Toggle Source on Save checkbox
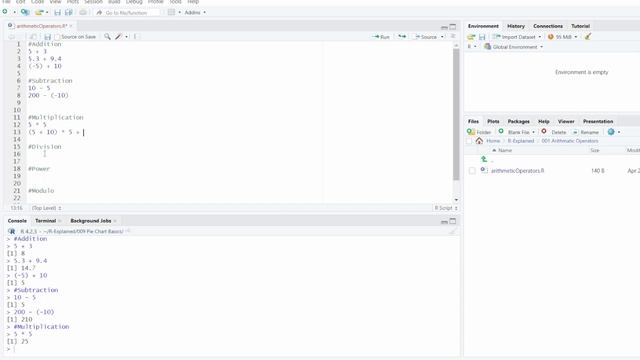Image resolution: width=640 pixels, height=360 pixels. coord(57,37)
